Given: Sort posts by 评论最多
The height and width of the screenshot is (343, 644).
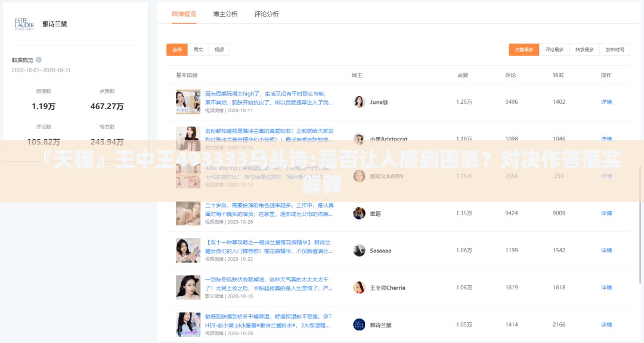Looking at the screenshot, I should tap(555, 50).
